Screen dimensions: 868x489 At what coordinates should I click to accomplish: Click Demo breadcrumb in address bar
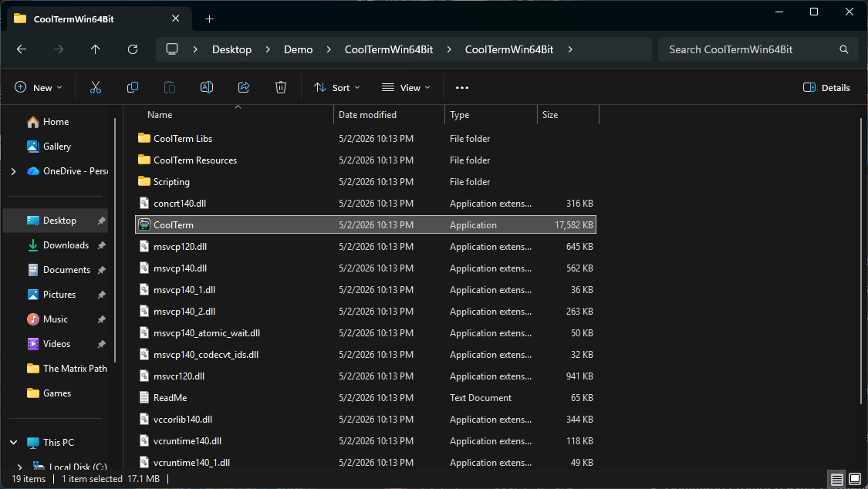click(299, 49)
